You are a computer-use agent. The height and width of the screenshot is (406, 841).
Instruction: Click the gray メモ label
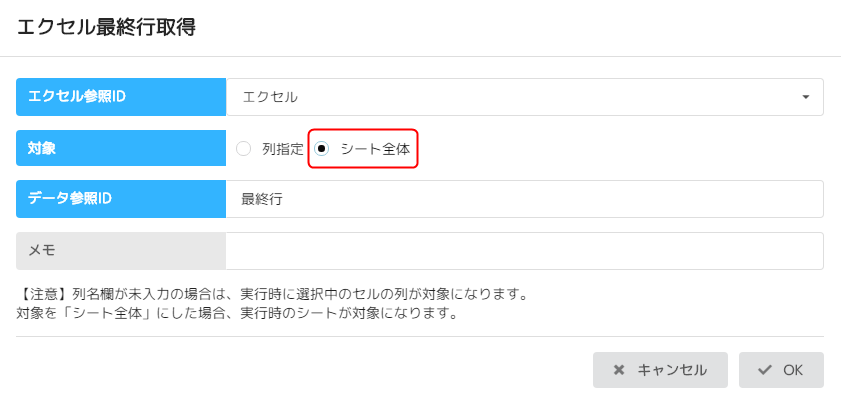tap(121, 251)
